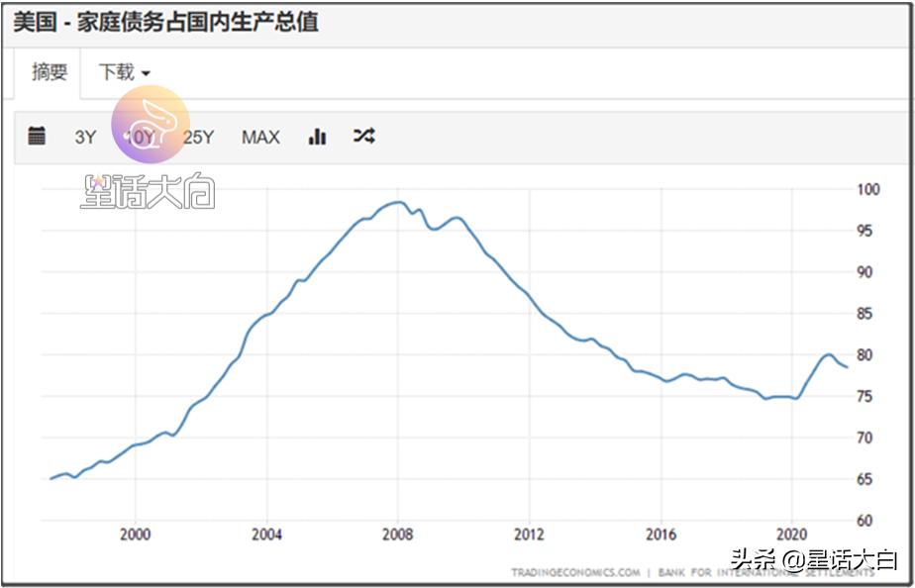This screenshot has height=588, width=915.
Task: Click the 65 y-axis value
Action: pos(864,479)
